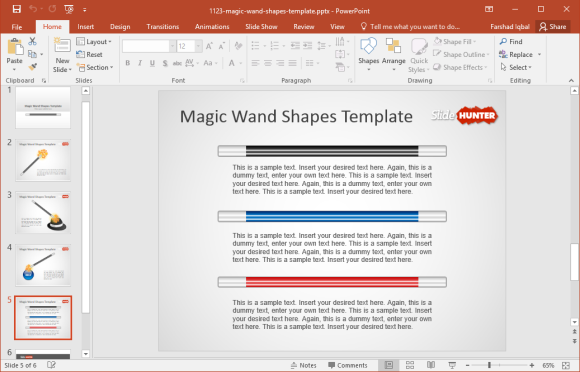Open the Arrange menu icon
580x372 pixels.
click(x=393, y=55)
